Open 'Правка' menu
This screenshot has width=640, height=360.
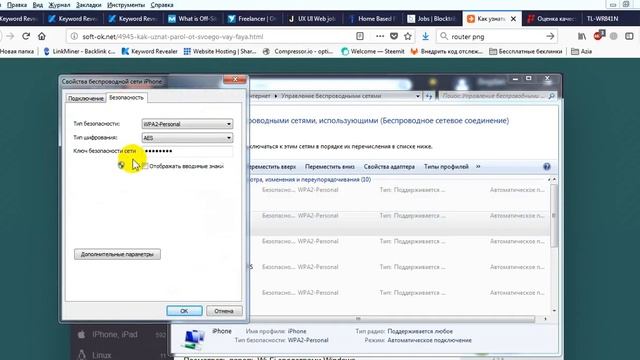pos(17,5)
